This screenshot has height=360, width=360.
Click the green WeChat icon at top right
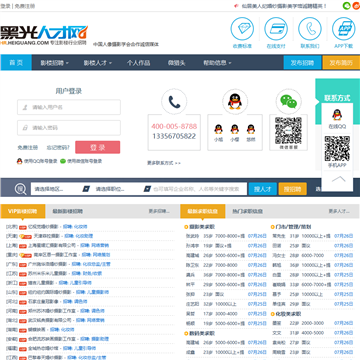[347, 6]
